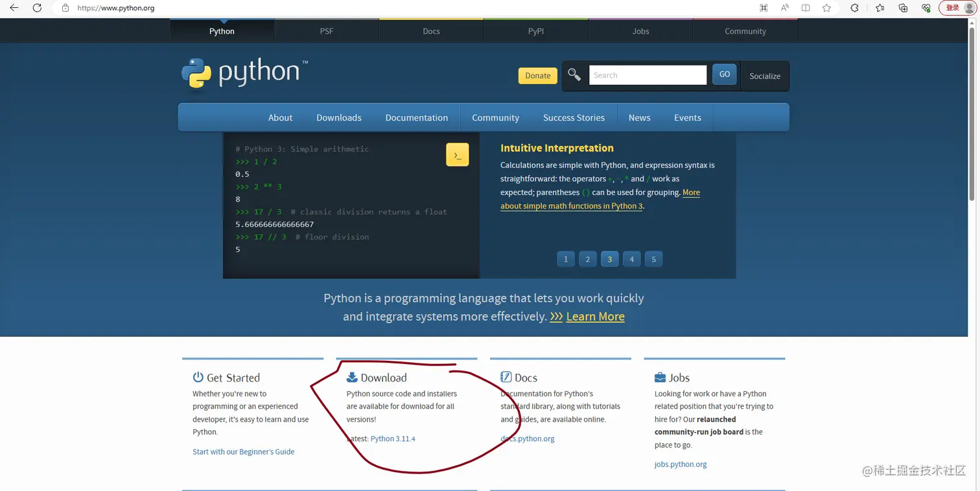The width and height of the screenshot is (980, 491).
Task: Click the magnifying glass search icon
Action: tap(574, 74)
